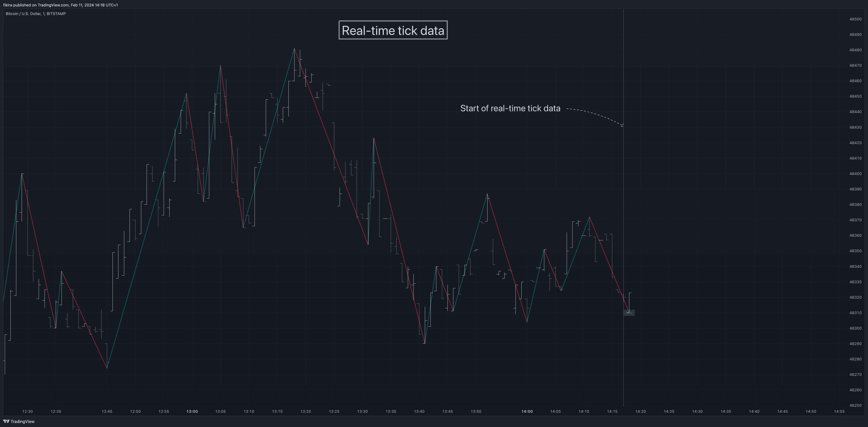Viewport: 868px width, 427px height.
Task: Click the 12:55 time axis label
Action: coord(164,412)
